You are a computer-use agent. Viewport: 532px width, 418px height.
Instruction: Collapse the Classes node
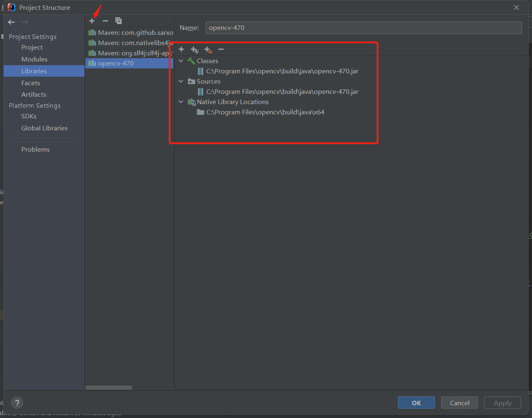pyautogui.click(x=181, y=61)
